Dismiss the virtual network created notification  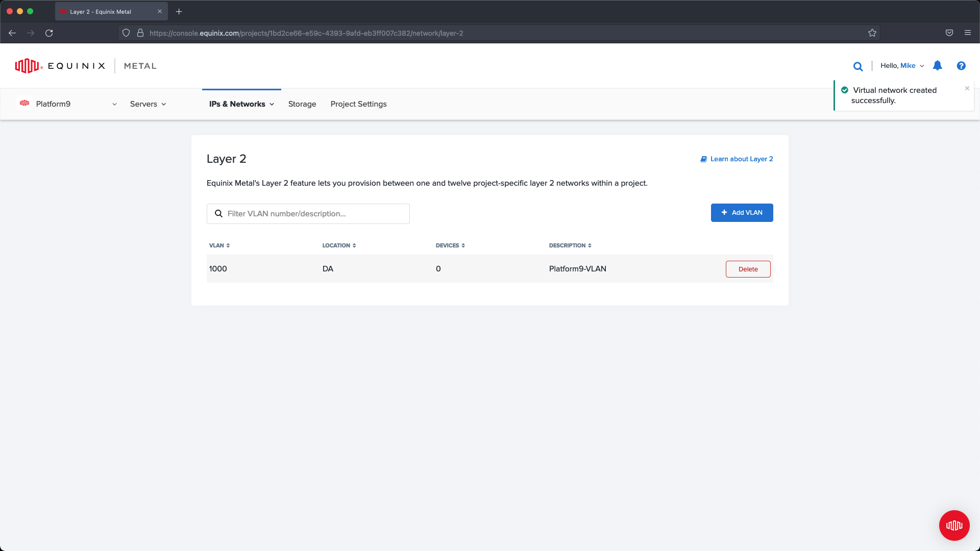967,88
